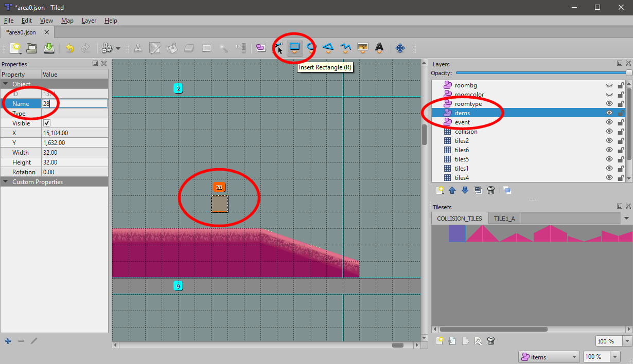
Task: Add a custom property with plus icon
Action: 8,341
